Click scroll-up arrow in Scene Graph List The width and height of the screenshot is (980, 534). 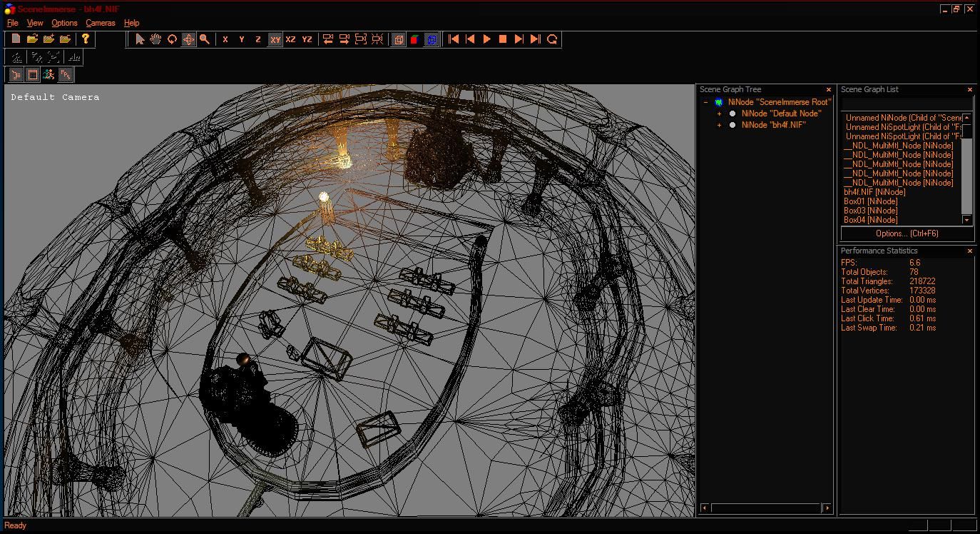[967, 118]
